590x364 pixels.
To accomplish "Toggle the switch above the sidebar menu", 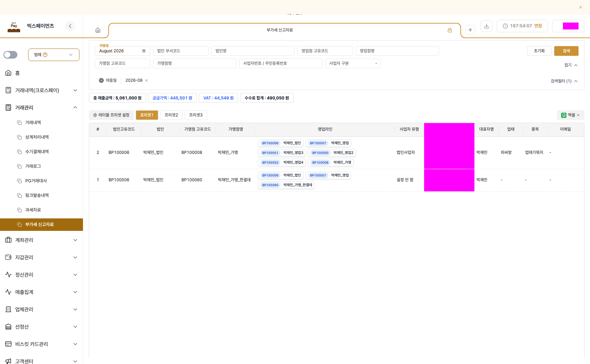I will (10, 55).
